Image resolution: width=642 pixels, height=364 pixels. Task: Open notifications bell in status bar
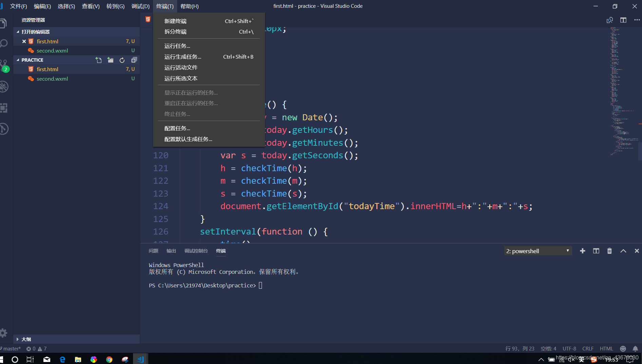tap(635, 348)
